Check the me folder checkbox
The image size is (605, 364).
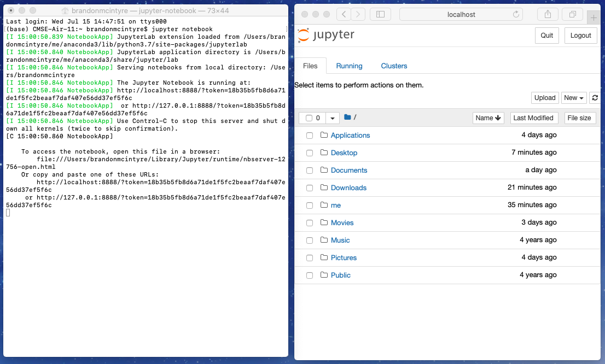coord(310,206)
